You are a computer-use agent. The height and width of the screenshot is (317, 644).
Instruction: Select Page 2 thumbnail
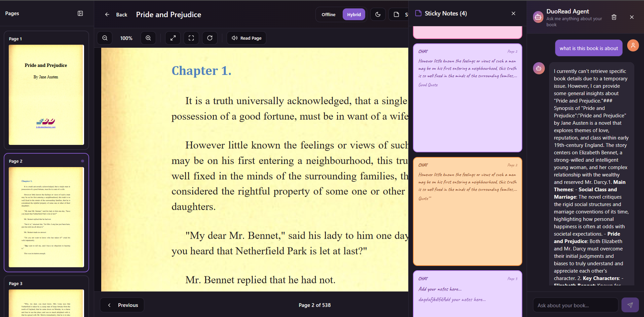pyautogui.click(x=46, y=212)
